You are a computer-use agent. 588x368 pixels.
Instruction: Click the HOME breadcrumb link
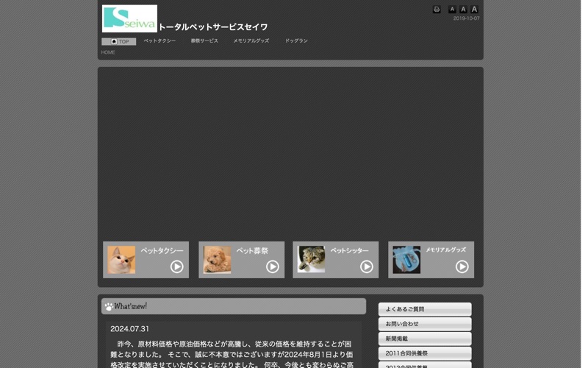(108, 52)
